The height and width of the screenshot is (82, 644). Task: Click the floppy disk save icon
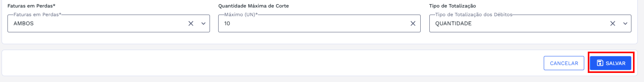(600, 63)
